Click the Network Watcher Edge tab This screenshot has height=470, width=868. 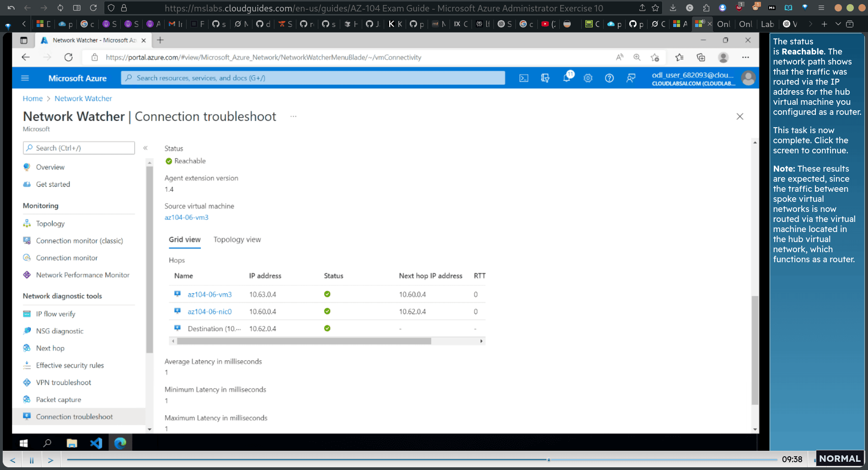click(94, 40)
